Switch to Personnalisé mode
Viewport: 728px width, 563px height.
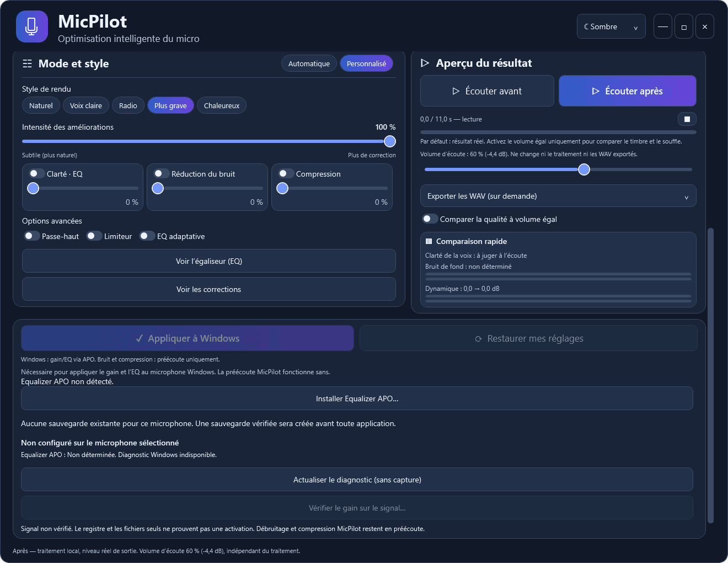(366, 63)
